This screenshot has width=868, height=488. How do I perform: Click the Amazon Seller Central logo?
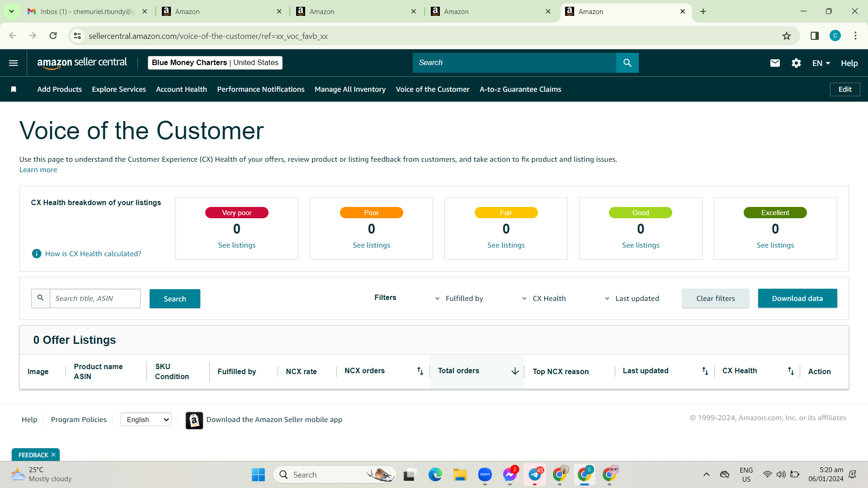click(82, 63)
